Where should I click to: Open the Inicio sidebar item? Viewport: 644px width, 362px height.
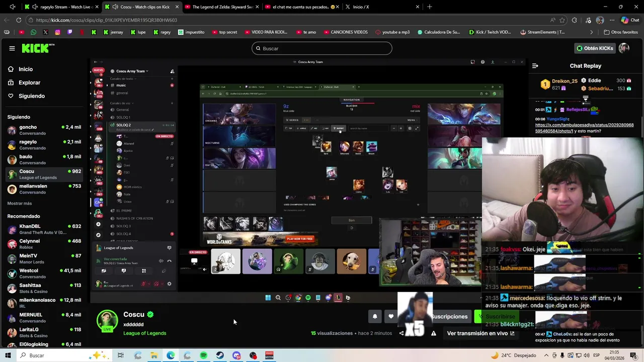point(26,69)
